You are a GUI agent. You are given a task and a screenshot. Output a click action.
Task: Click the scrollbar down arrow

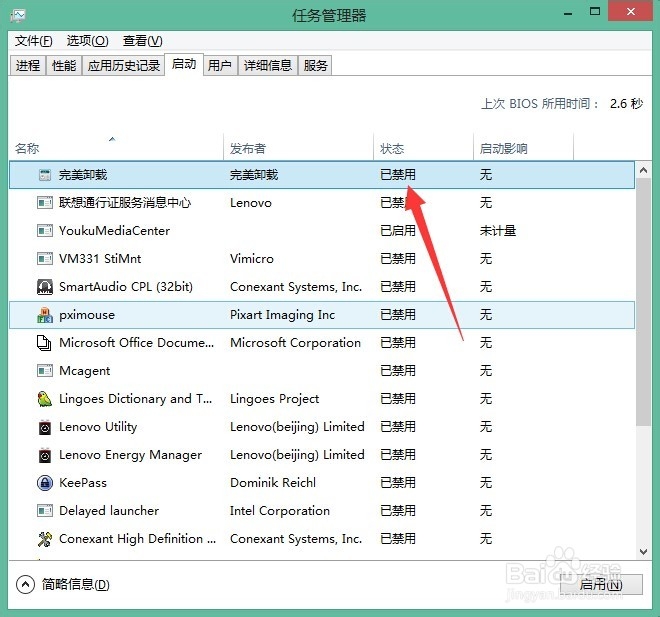643,551
